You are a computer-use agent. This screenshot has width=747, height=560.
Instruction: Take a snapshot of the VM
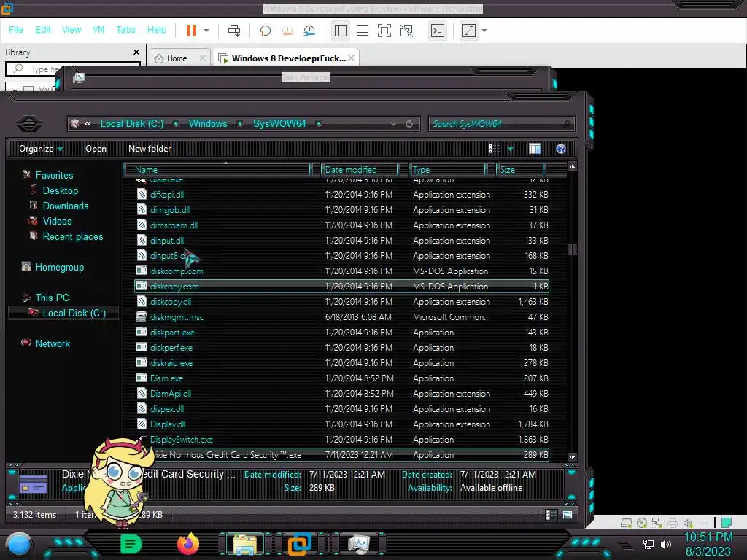coord(265,31)
